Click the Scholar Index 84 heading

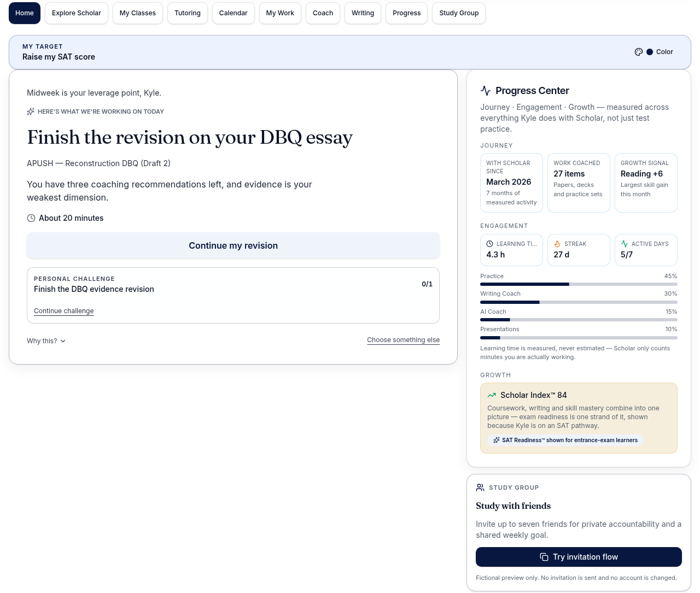coord(534,395)
